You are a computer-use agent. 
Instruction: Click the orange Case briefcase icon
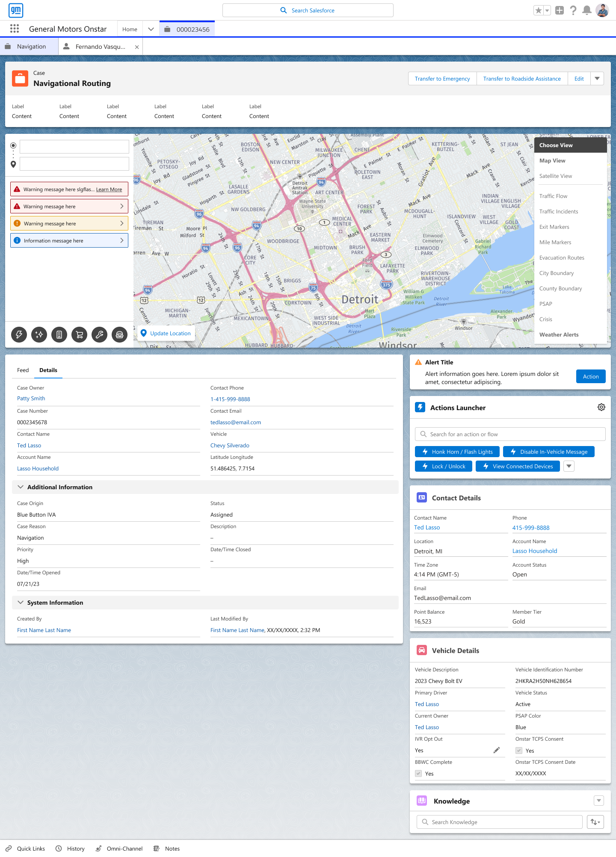(x=20, y=79)
